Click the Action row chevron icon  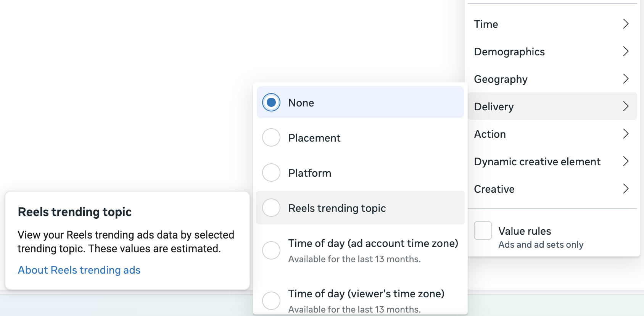tap(625, 134)
